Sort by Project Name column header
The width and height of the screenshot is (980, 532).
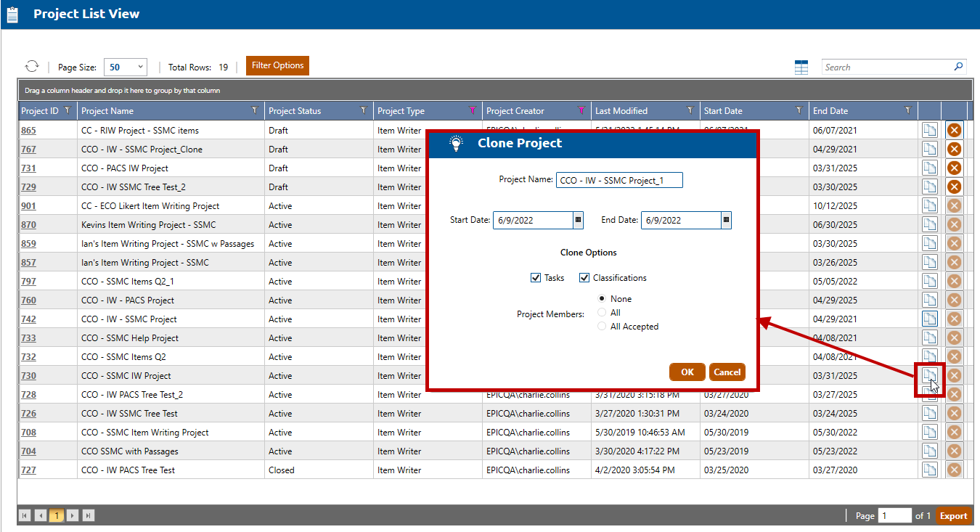(x=107, y=111)
